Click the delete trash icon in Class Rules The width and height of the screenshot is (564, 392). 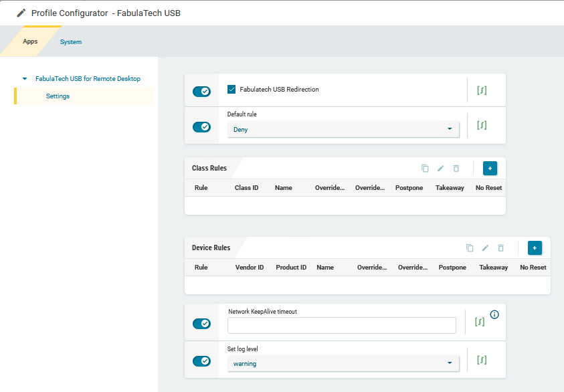(456, 168)
